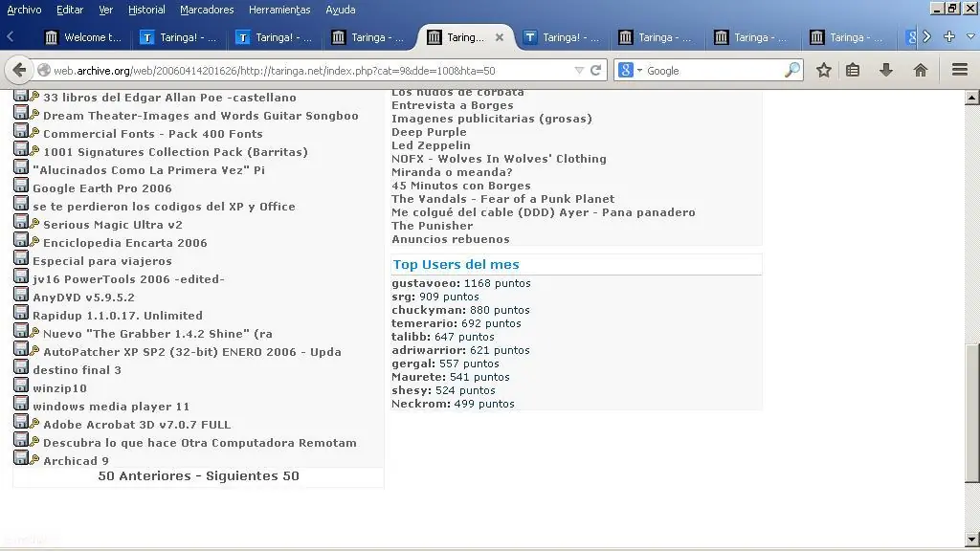Open the Entrevista a Borges post
The image size is (980, 551).
453,105
